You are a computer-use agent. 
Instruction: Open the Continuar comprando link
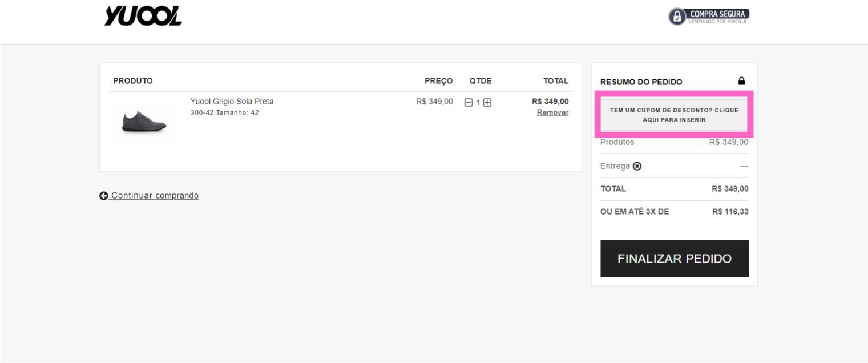click(x=149, y=196)
